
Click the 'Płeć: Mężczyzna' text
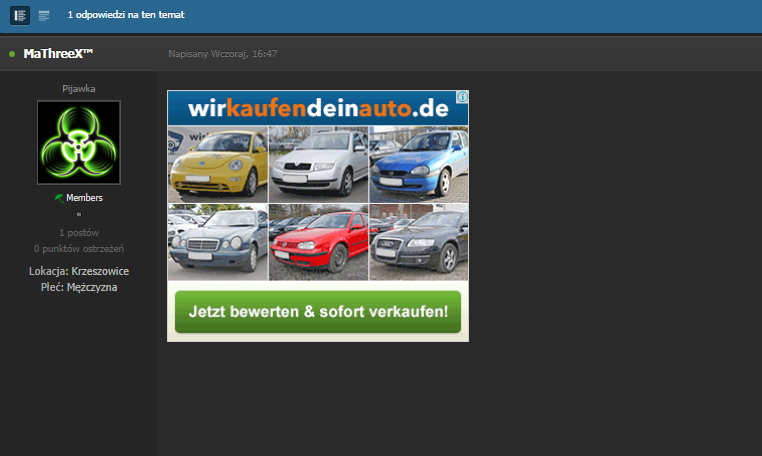point(79,287)
